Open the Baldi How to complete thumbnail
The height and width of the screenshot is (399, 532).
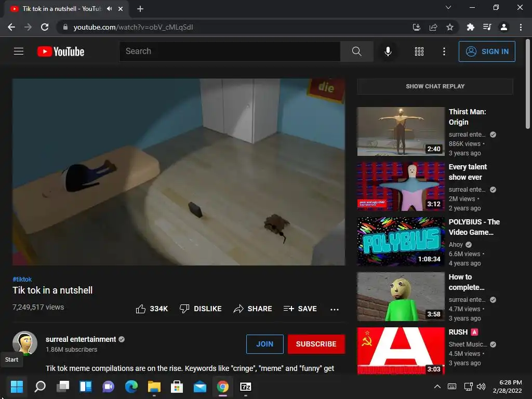401,297
